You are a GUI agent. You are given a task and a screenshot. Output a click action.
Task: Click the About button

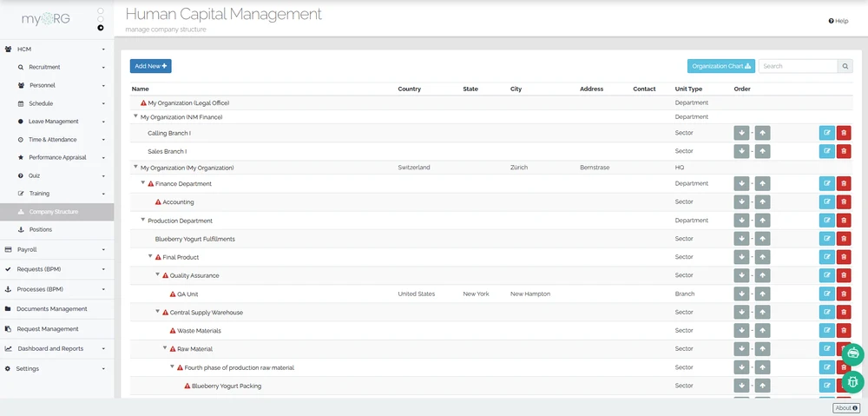pos(846,408)
